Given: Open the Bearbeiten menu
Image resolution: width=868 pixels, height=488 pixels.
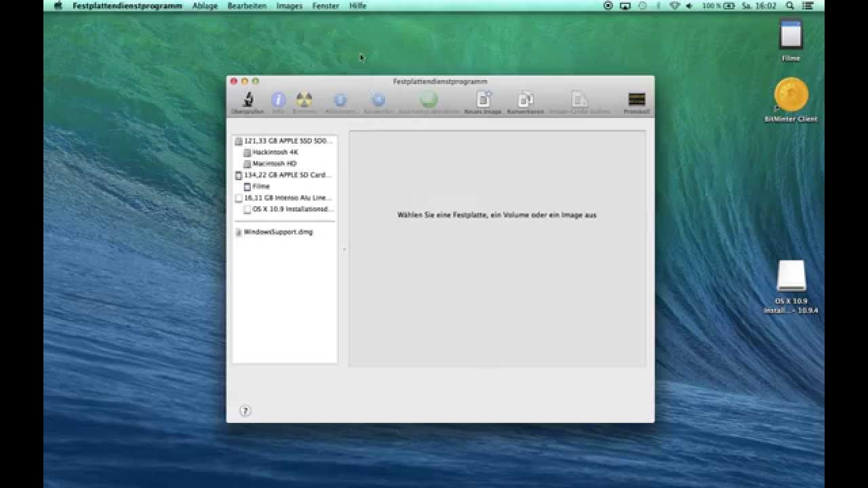Looking at the screenshot, I should pos(247,5).
